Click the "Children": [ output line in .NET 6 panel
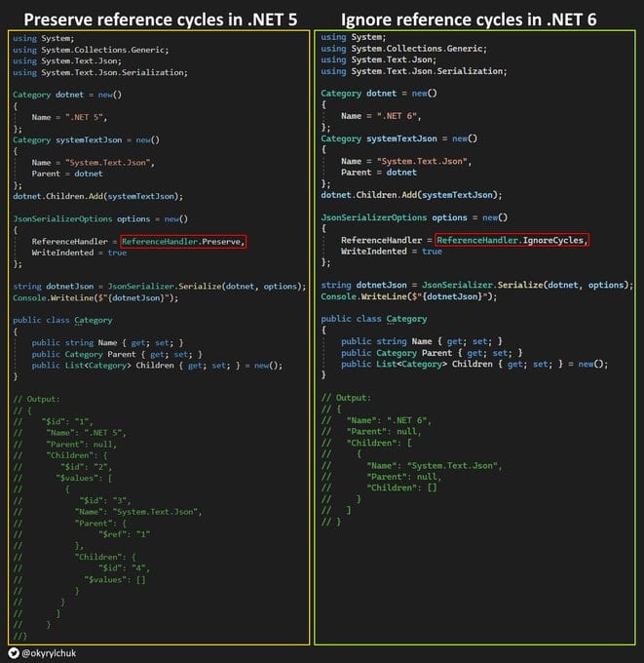The width and height of the screenshot is (644, 663). (379, 443)
